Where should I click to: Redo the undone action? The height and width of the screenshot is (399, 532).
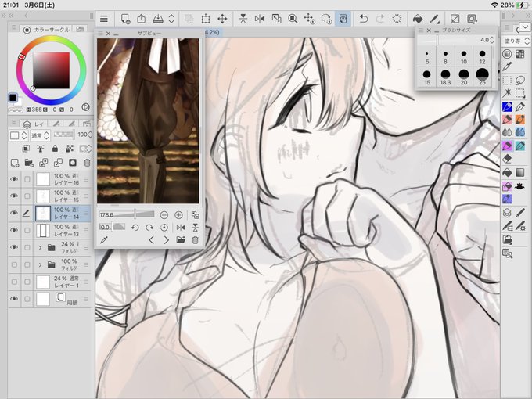[380, 19]
